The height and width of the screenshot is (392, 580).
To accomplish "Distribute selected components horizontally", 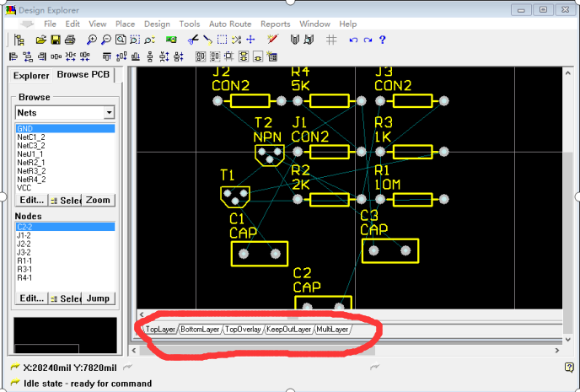I will (x=56, y=56).
